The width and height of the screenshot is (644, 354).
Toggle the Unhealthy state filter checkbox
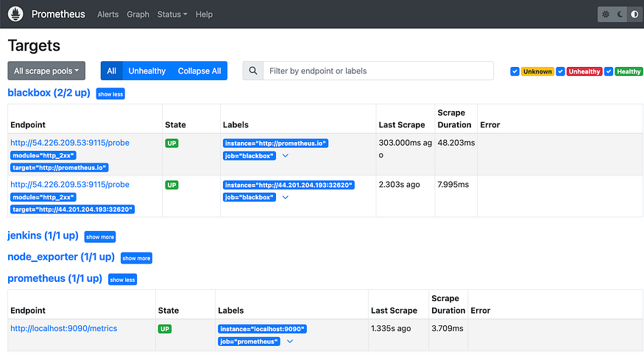click(x=560, y=71)
